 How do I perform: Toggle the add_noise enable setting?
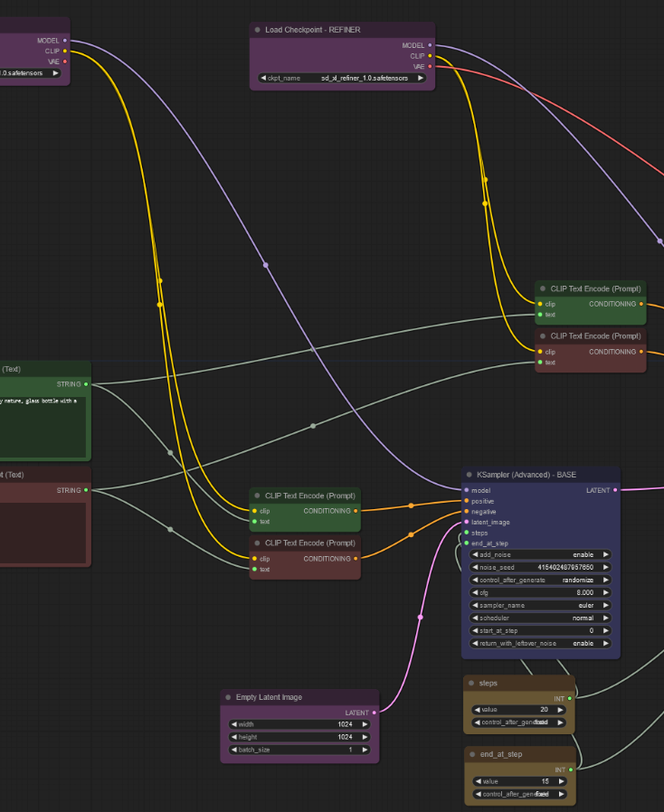(x=539, y=554)
